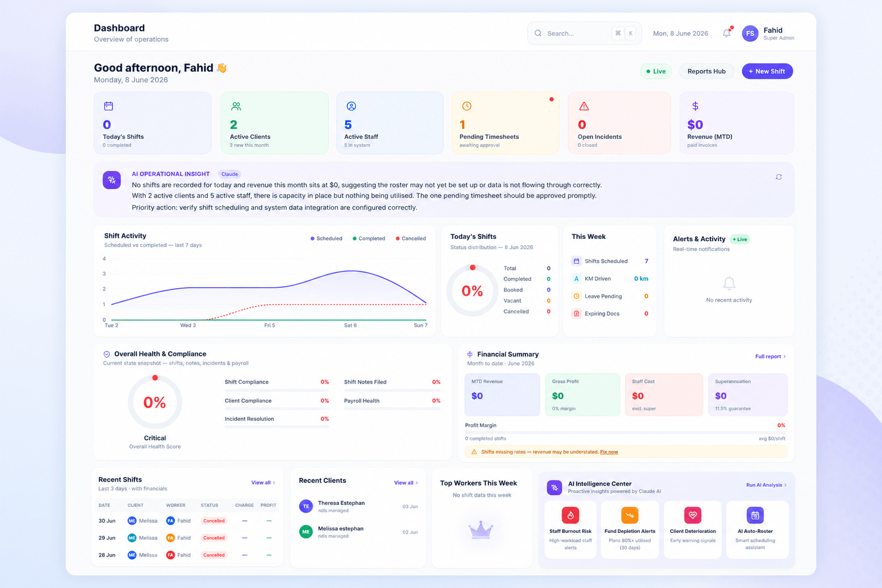Image resolution: width=882 pixels, height=588 pixels.
Task: Open the Reports Hub
Action: pyautogui.click(x=707, y=71)
